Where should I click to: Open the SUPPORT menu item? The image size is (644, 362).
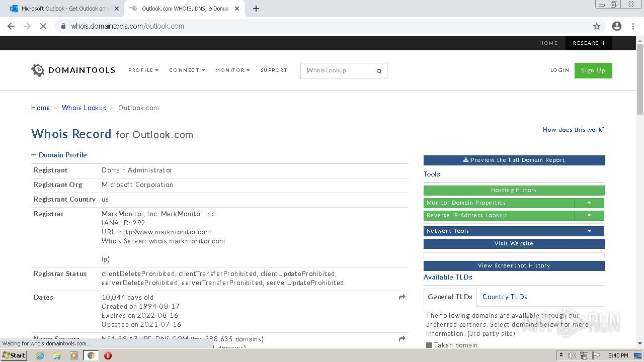274,70
